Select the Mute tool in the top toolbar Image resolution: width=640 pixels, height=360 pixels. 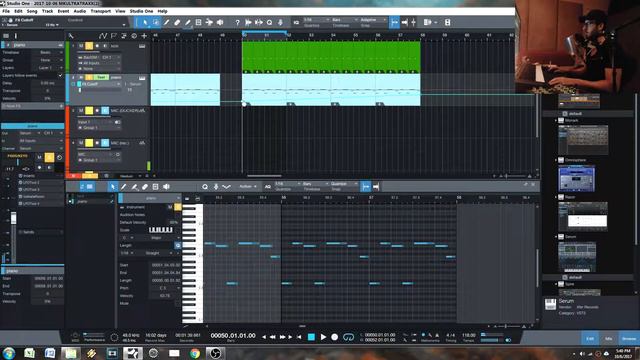coord(198,22)
